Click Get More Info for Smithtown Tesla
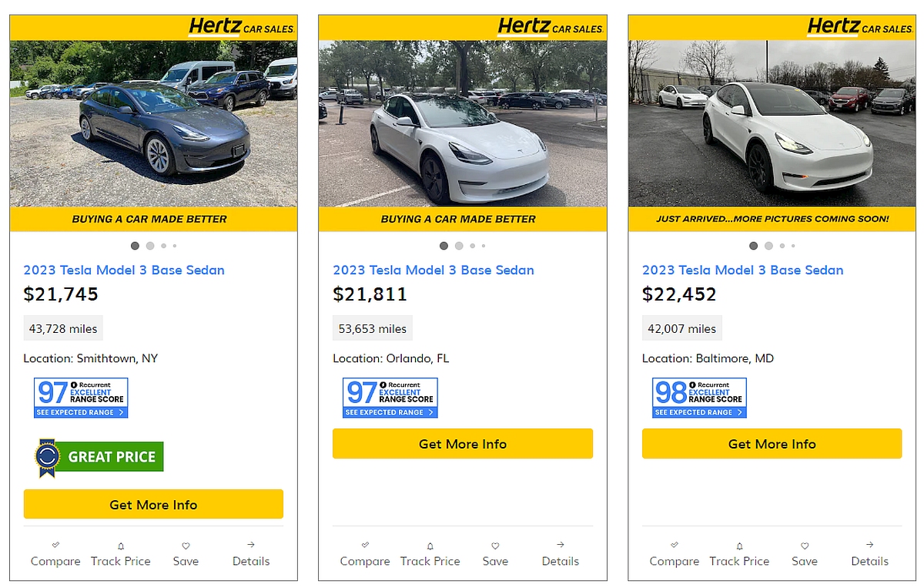This screenshot has width=924, height=588. coord(153,505)
